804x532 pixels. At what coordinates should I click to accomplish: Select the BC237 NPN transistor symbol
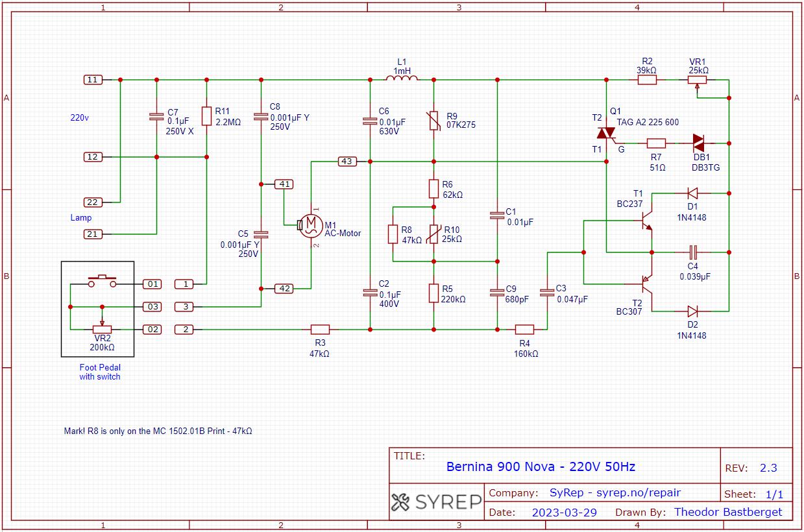pyautogui.click(x=645, y=221)
